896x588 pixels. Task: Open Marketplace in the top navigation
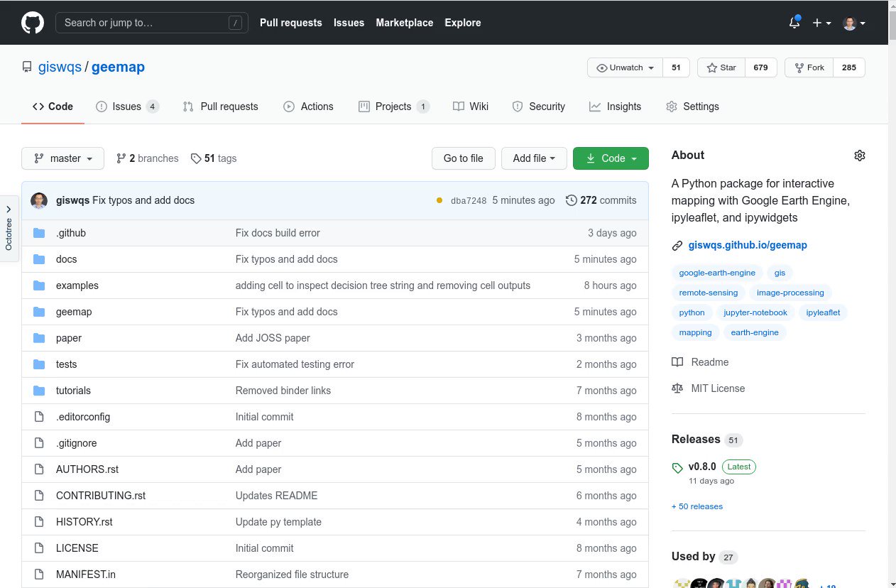point(405,23)
